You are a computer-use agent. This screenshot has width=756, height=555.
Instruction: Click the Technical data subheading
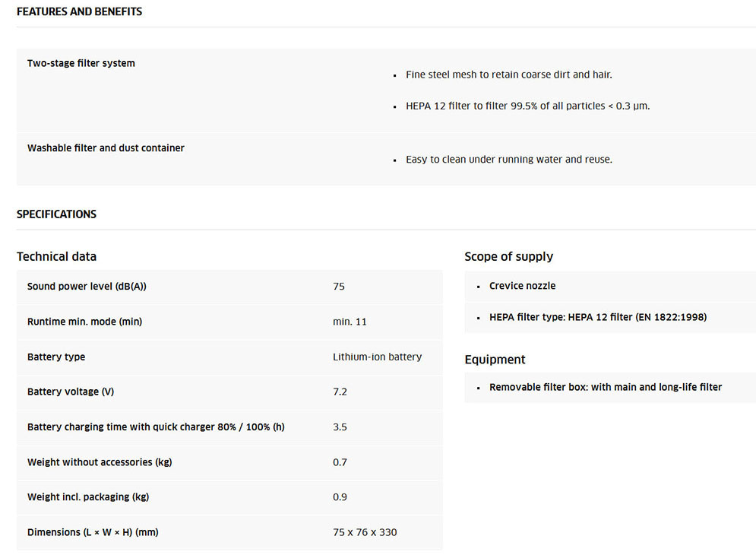(56, 256)
